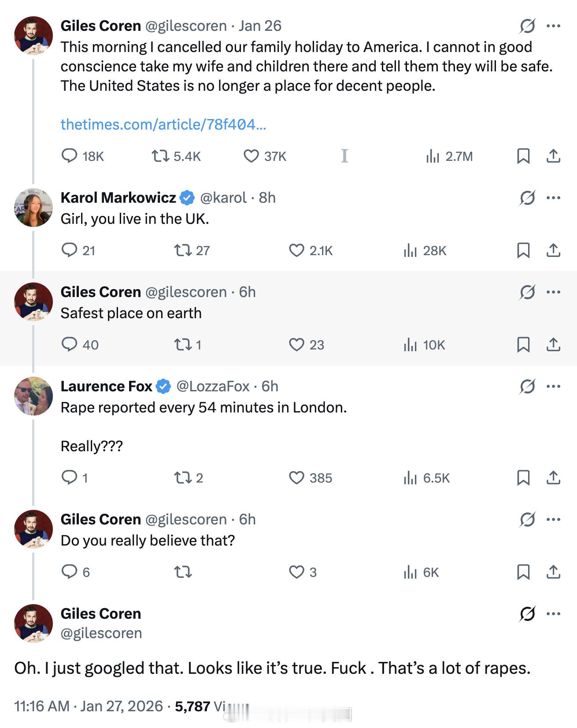Retweet the cancelled family holiday tweet

[160, 156]
